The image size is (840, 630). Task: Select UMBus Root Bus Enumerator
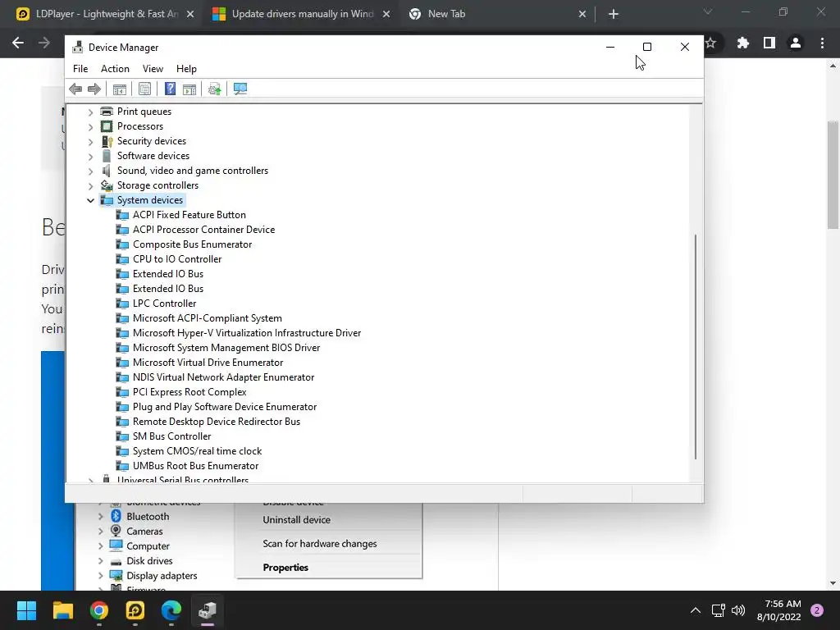click(195, 466)
